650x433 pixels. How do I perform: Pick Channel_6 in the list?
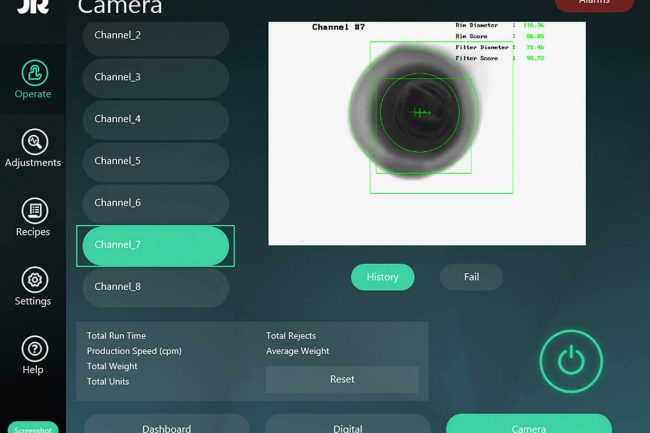[x=155, y=203]
